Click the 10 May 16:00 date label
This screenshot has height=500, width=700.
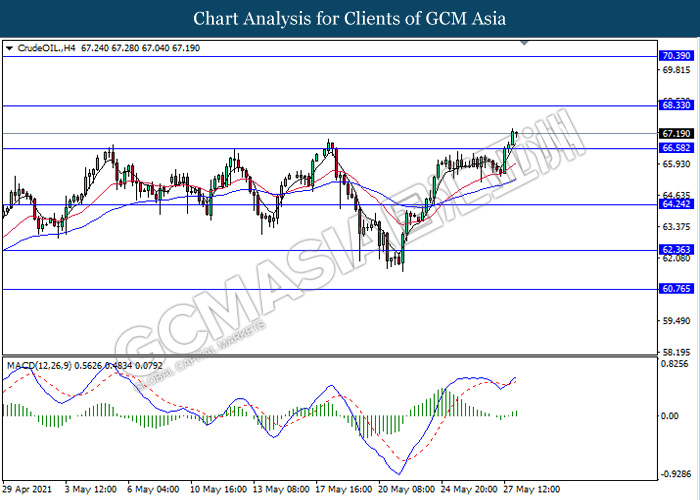(218, 490)
